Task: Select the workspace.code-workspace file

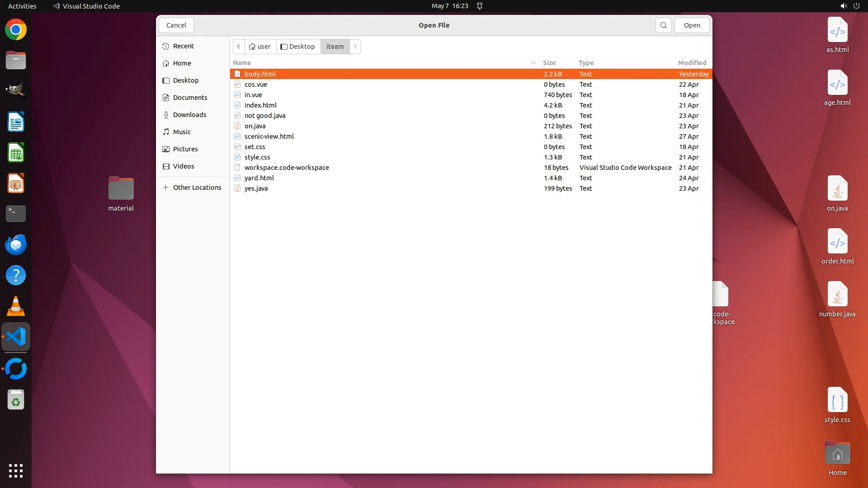Action: [287, 168]
